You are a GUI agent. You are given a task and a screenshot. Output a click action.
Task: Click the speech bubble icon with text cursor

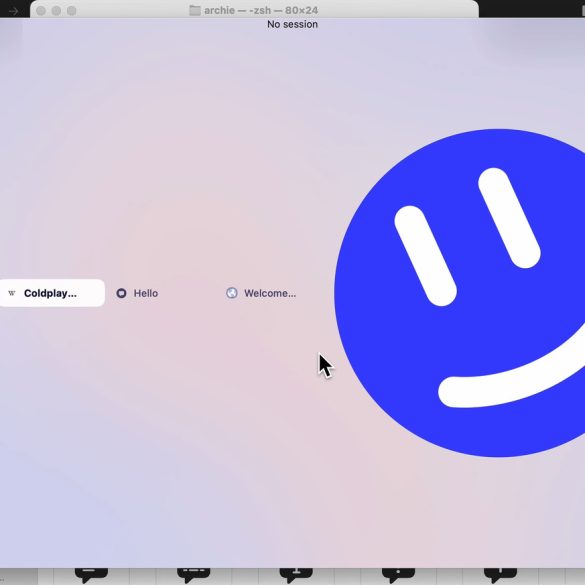click(x=296, y=575)
